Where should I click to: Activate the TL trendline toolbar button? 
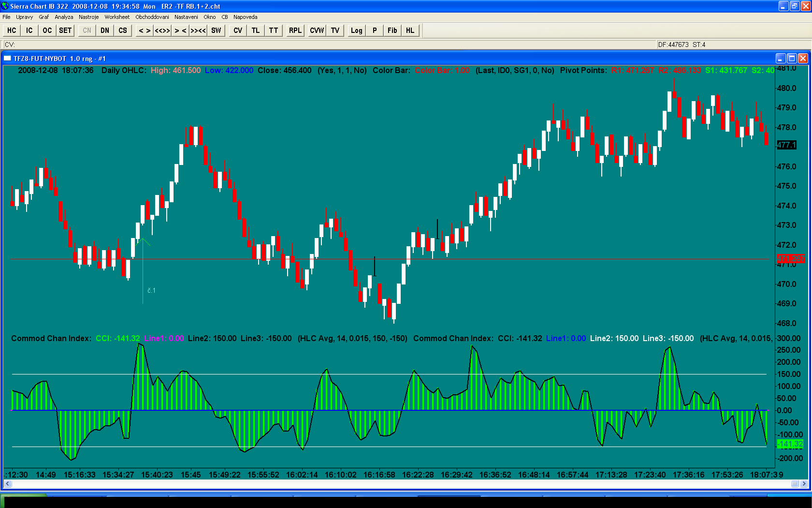coord(256,30)
